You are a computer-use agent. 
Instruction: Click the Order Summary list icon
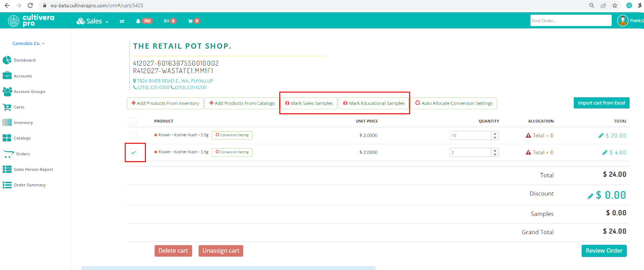coord(7,185)
